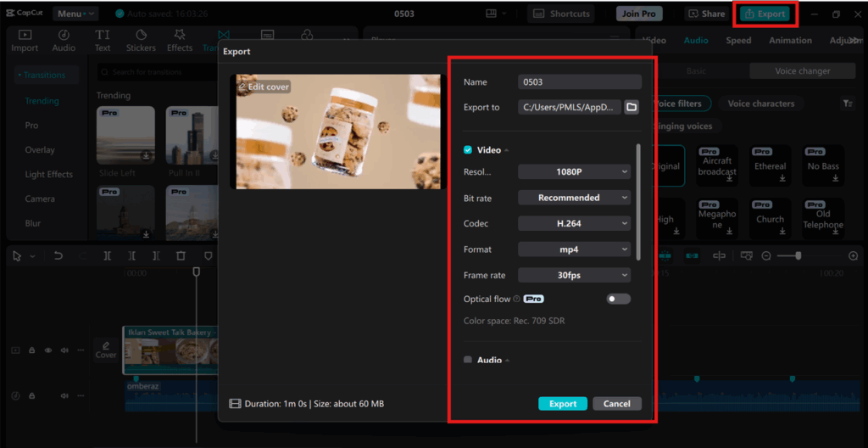This screenshot has width=868, height=448.
Task: Mute the audio track speaker icon
Action: click(64, 396)
